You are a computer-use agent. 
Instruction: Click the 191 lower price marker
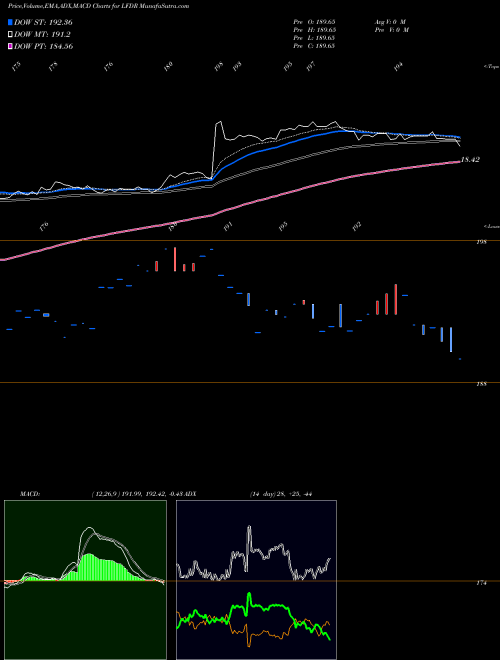pyautogui.click(x=228, y=226)
